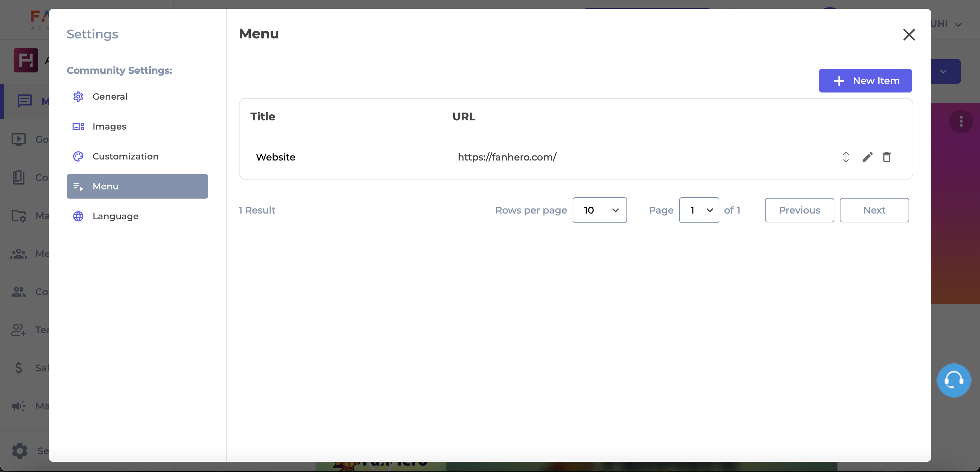Click the General gear icon
The width and height of the screenshot is (980, 472).
click(x=78, y=97)
